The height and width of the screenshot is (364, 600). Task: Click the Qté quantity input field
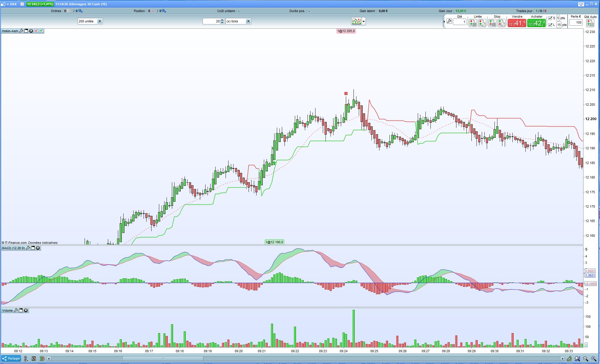459,22
